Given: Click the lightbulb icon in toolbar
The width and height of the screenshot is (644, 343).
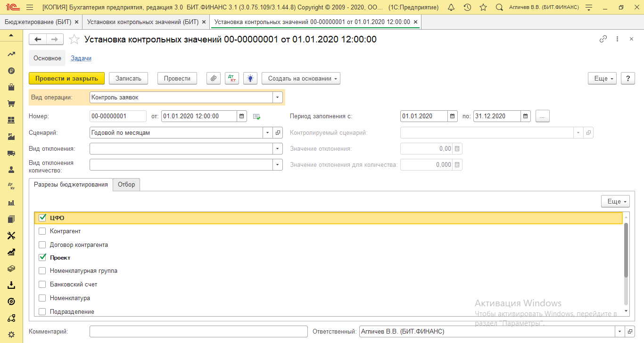Looking at the screenshot, I should [x=250, y=79].
